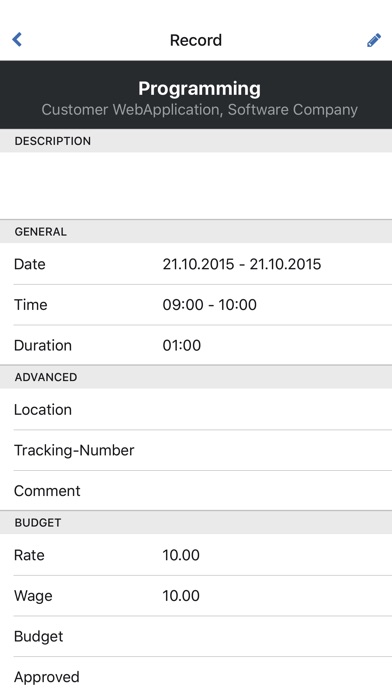Viewport: 392px width, 696px height.
Task: Select the Tracking-Number row
Action: coord(196,450)
